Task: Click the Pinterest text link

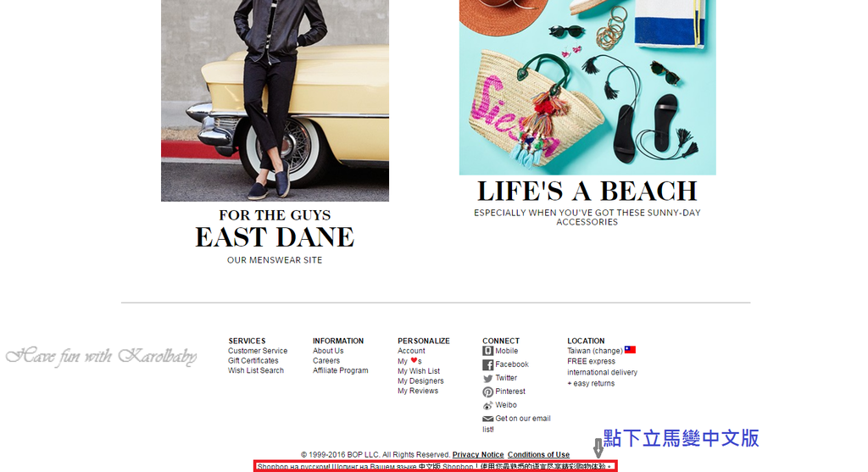Action: pos(510,391)
